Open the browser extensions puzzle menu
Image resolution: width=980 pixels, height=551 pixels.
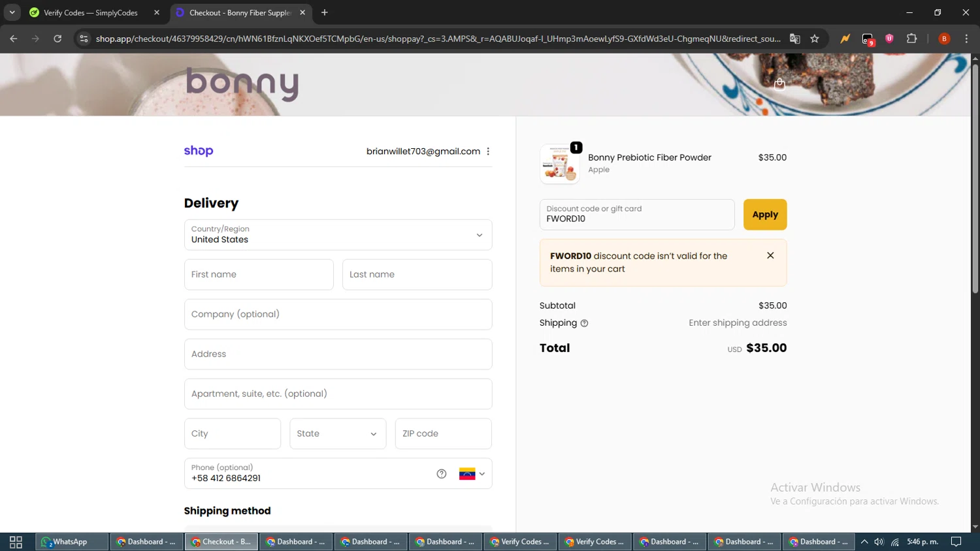(911, 39)
